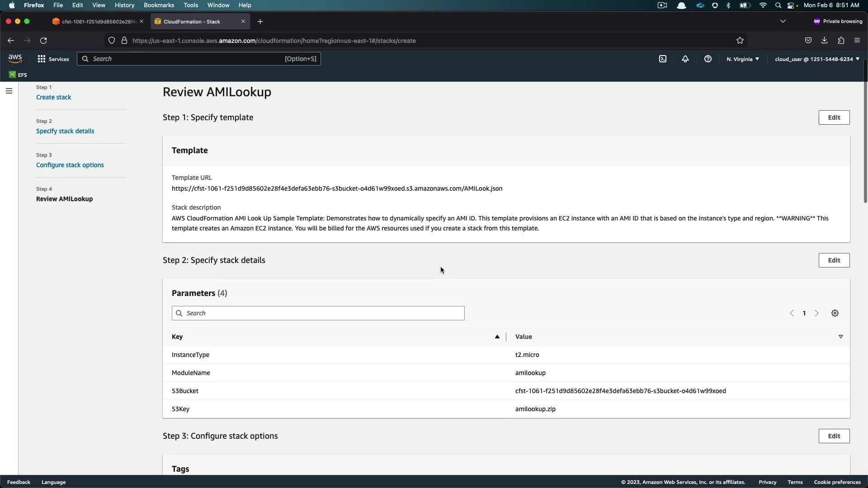Image resolution: width=868 pixels, height=488 pixels.
Task: Sort parameters by Key column arrow
Action: coord(497,337)
